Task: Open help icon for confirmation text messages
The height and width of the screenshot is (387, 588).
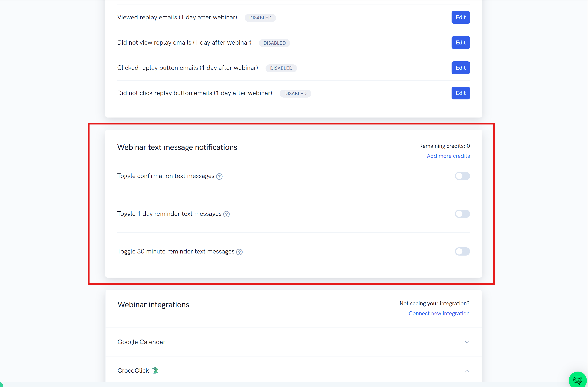Action: (x=219, y=176)
